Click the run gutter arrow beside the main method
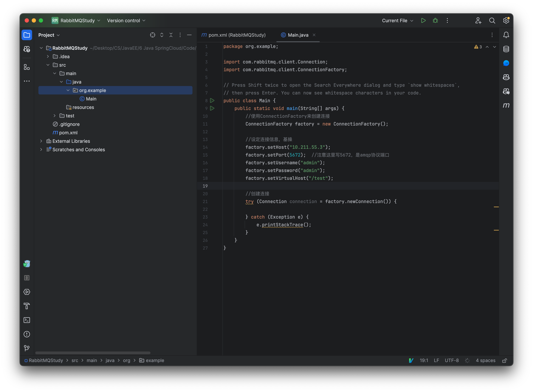533x392 pixels. (212, 108)
